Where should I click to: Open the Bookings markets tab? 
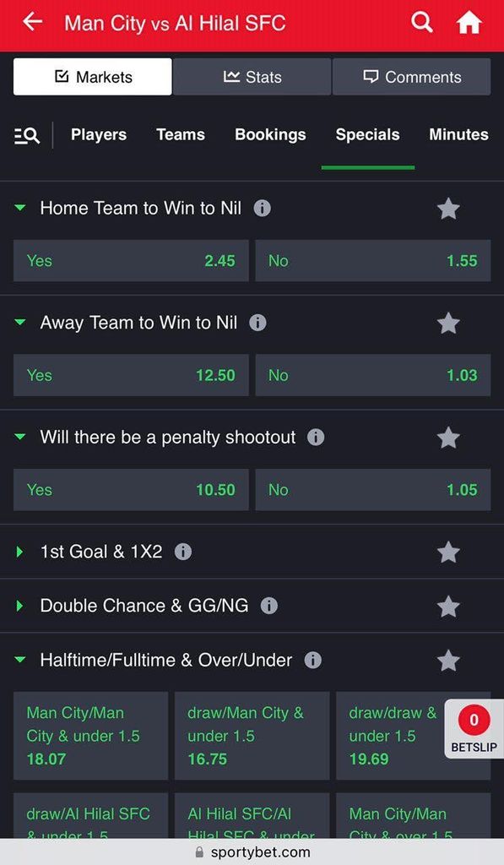(270, 134)
